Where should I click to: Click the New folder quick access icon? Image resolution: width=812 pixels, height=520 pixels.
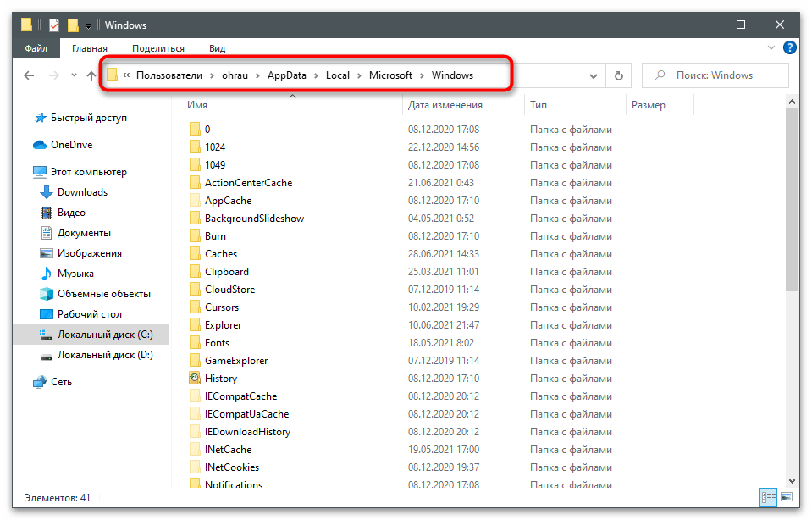pos(73,25)
